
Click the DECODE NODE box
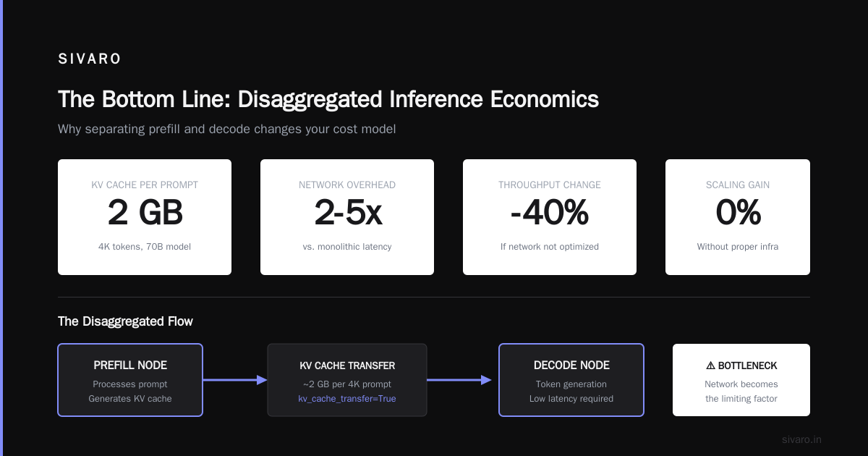point(571,380)
